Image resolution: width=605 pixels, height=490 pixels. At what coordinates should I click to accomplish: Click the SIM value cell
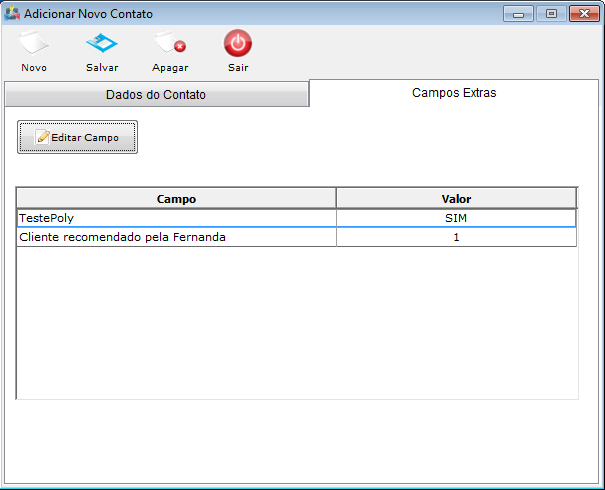pyautogui.click(x=456, y=218)
